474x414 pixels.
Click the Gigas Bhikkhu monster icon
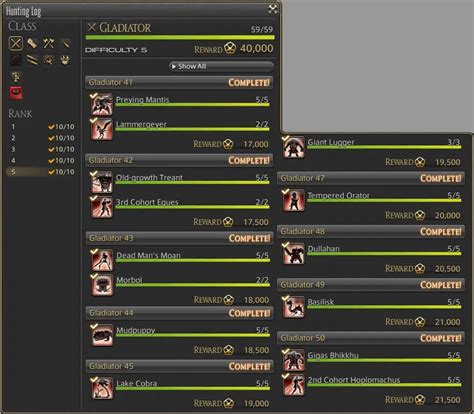(x=293, y=360)
